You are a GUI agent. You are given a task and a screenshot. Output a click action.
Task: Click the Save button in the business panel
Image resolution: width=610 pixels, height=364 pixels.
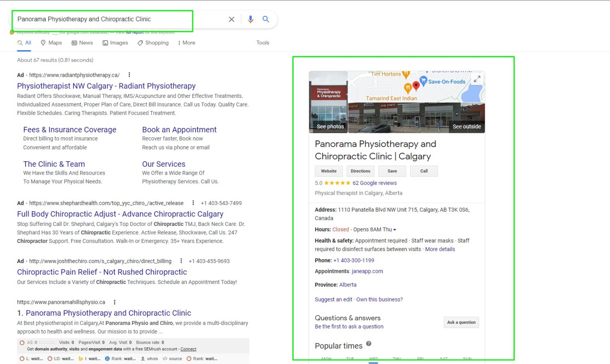coord(392,171)
